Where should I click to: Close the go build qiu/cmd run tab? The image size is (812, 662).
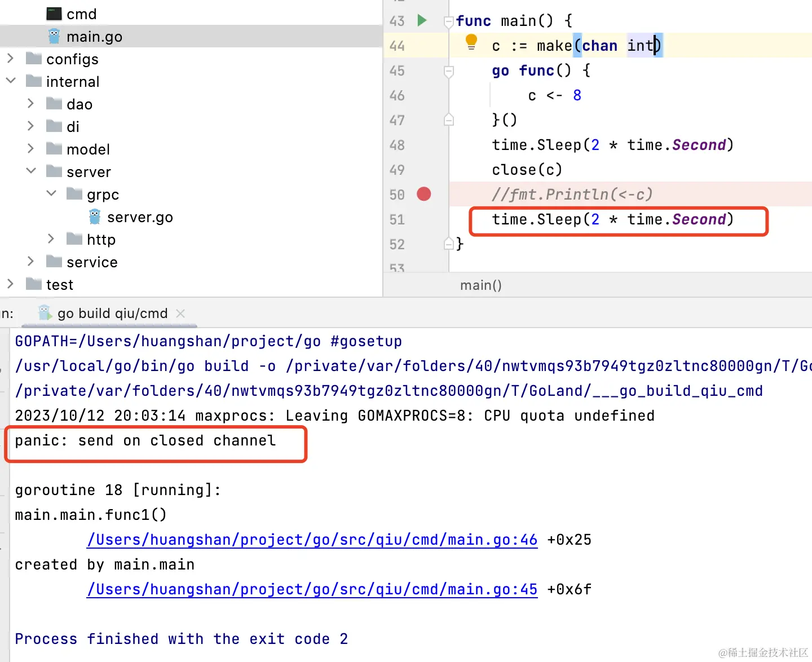pyautogui.click(x=180, y=313)
